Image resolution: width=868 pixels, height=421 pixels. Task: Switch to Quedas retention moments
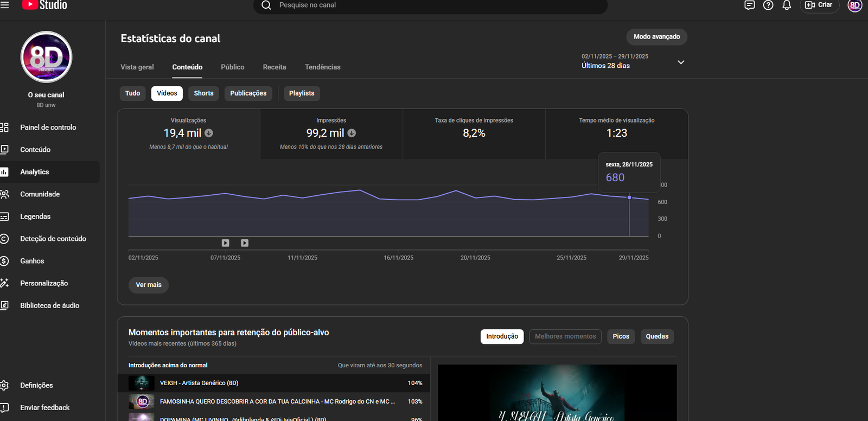[x=657, y=336]
